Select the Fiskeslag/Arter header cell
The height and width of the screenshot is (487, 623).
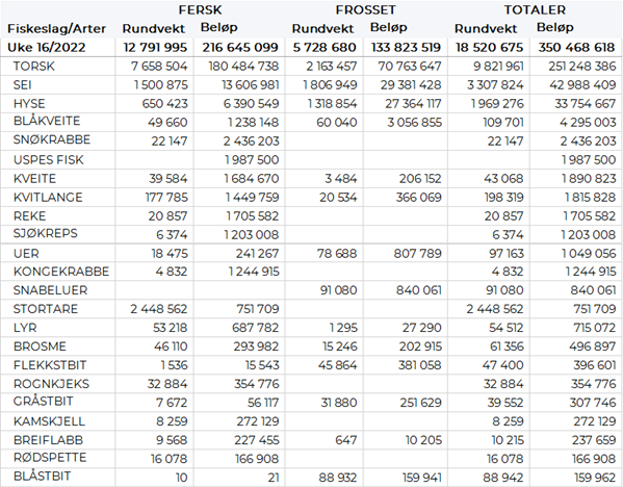[51, 28]
